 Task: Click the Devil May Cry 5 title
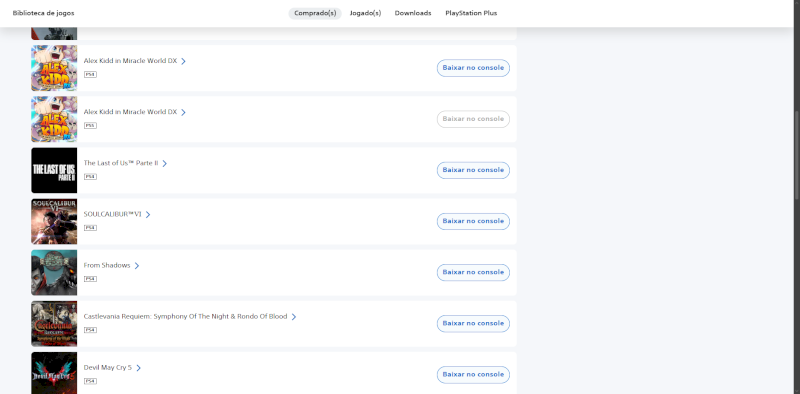[108, 367]
